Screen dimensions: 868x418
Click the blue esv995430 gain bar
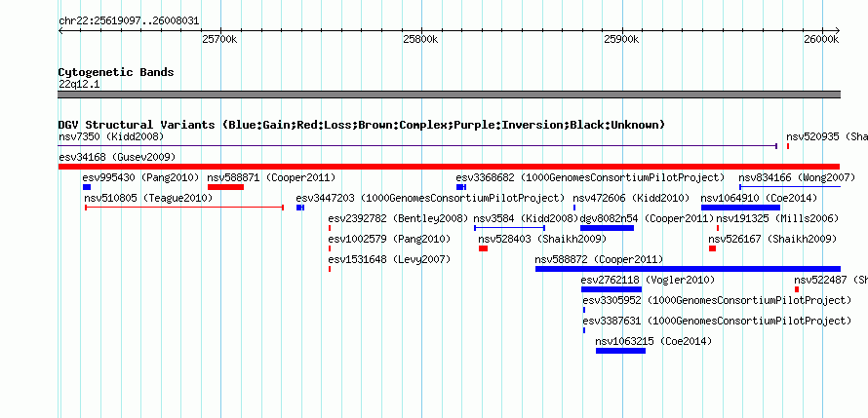pos(87,187)
